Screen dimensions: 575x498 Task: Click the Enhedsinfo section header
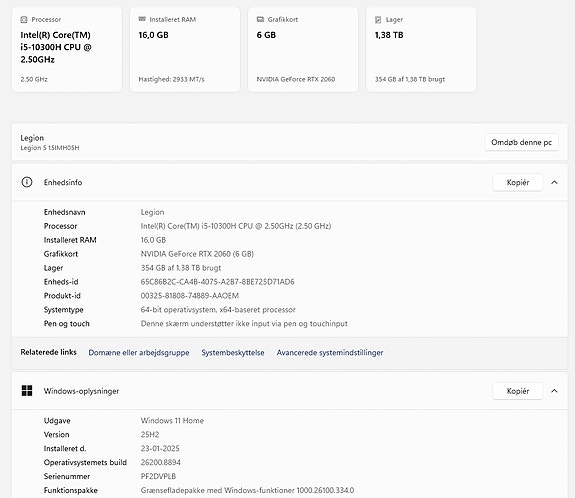pyautogui.click(x=290, y=182)
